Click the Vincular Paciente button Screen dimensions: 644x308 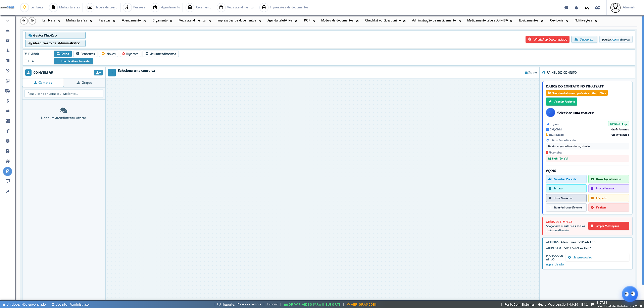[561, 102]
